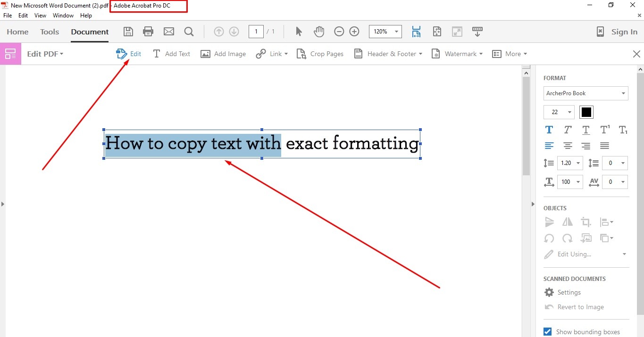Image resolution: width=644 pixels, height=337 pixels.
Task: Open the paragraph spacing dropdown
Action: (615, 163)
